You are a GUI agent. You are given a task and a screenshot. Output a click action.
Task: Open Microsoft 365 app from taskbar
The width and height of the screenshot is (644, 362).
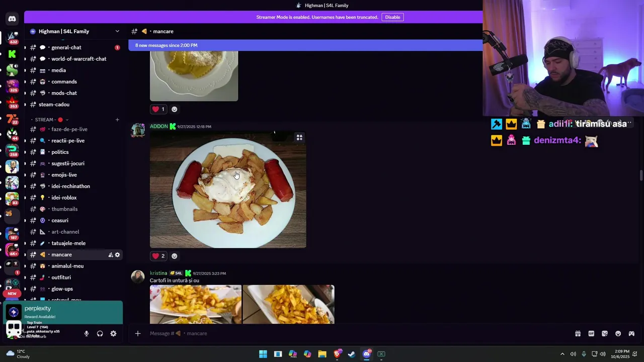(x=292, y=354)
